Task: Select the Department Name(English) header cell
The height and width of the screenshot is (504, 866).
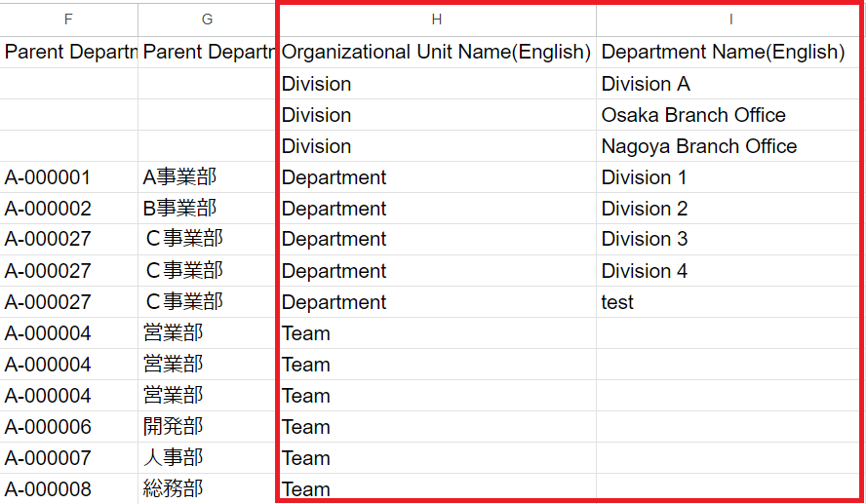Action: click(723, 53)
